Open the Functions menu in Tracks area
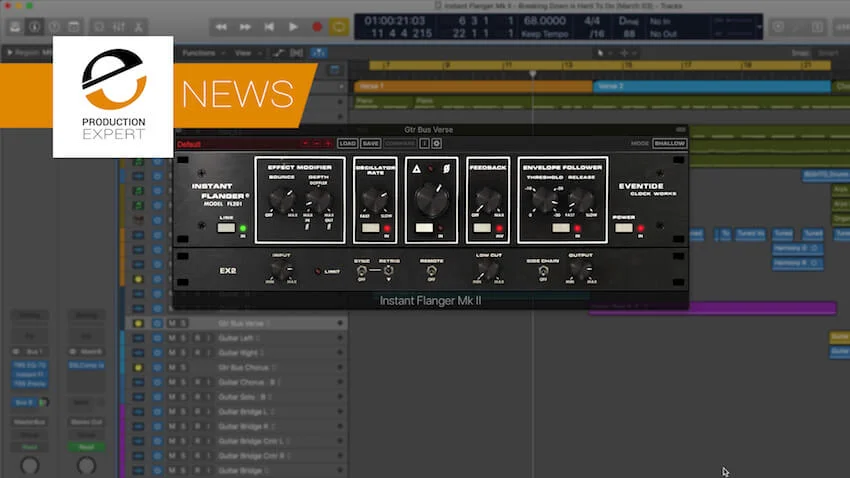 pos(204,53)
